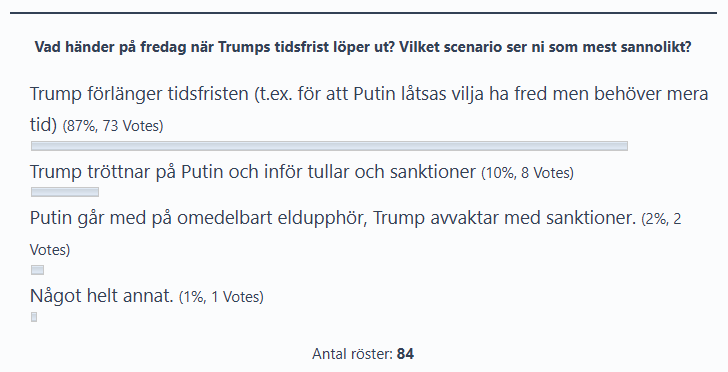Click the horizontal divider line above poll
The width and height of the screenshot is (728, 372).
(364, 13)
